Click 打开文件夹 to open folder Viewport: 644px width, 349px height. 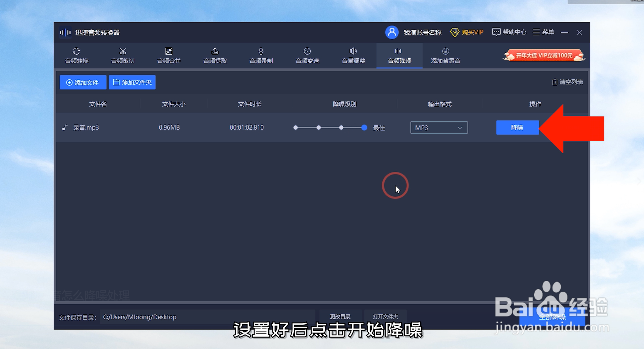(385, 317)
